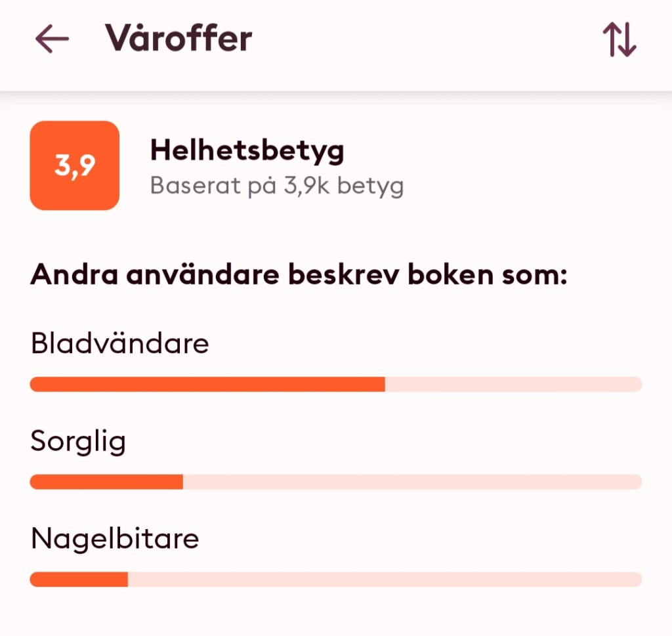Tap '3,9k betyg' in the rating subtitle
672x636 pixels.
click(x=343, y=186)
